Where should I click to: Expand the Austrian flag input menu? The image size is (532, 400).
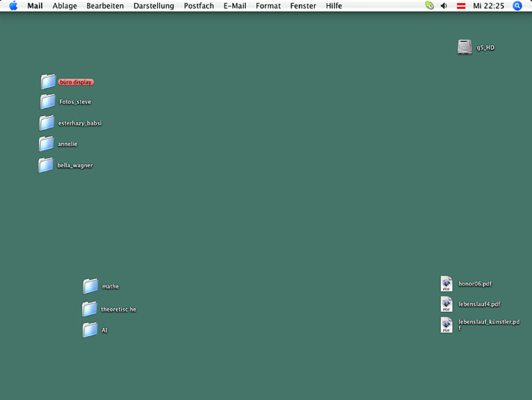(x=462, y=6)
